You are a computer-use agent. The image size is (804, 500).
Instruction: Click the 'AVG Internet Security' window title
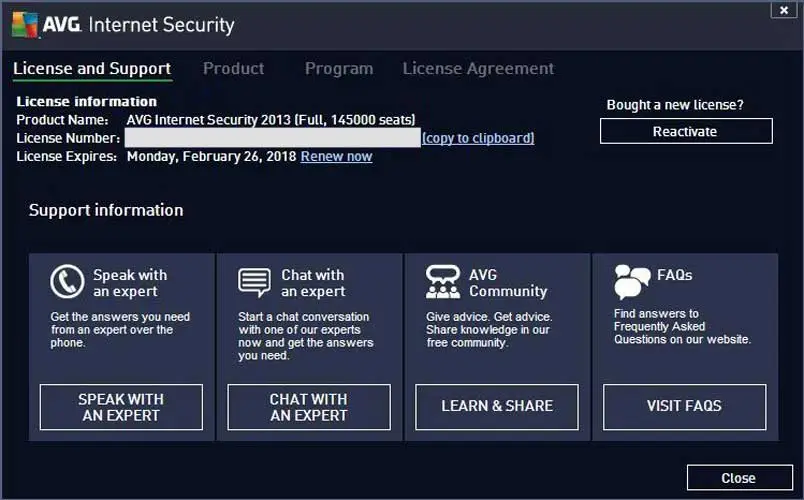(x=138, y=25)
